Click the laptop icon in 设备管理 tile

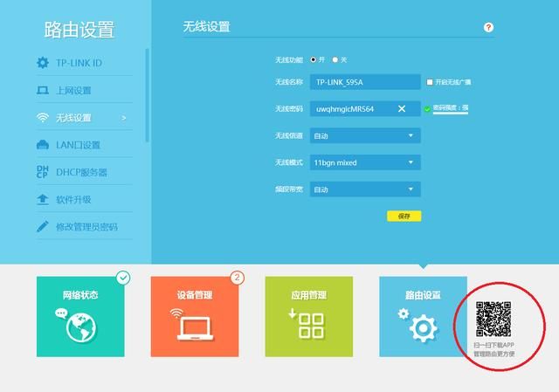click(x=195, y=328)
